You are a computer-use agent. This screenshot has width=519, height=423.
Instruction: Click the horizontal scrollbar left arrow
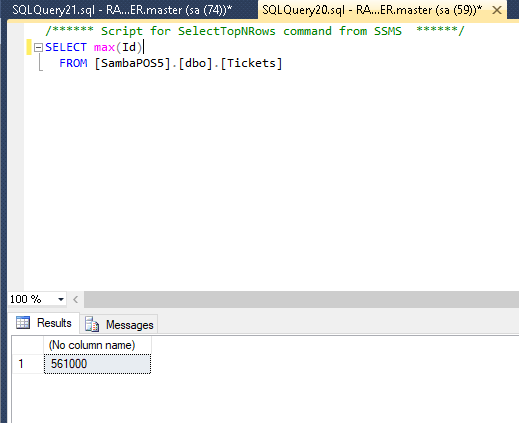[x=76, y=299]
